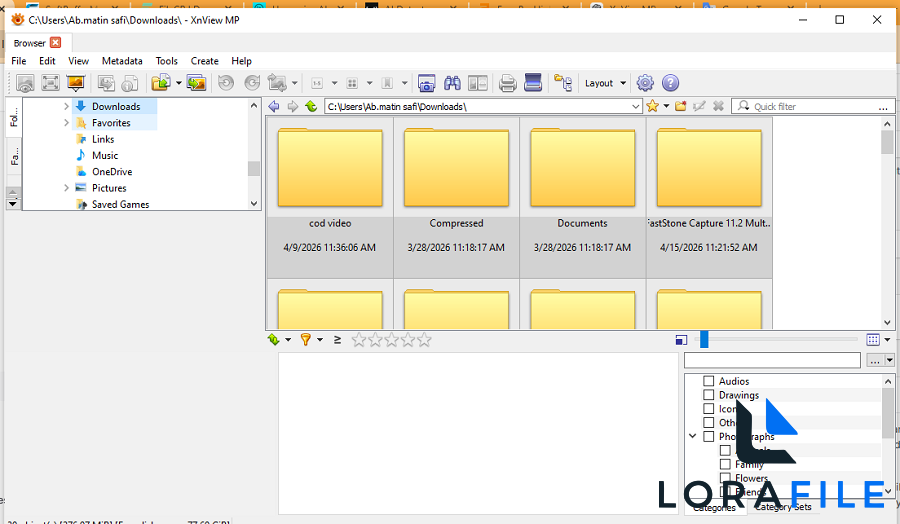Check the Drawings category checkbox
Image resolution: width=900 pixels, height=524 pixels.
pos(709,395)
